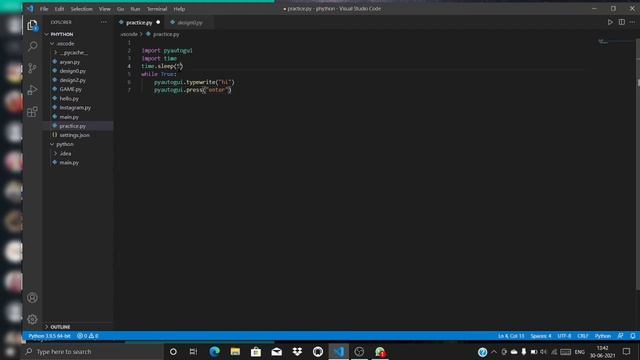
Task: Open the notifications bell in status bar
Action: 632,336
